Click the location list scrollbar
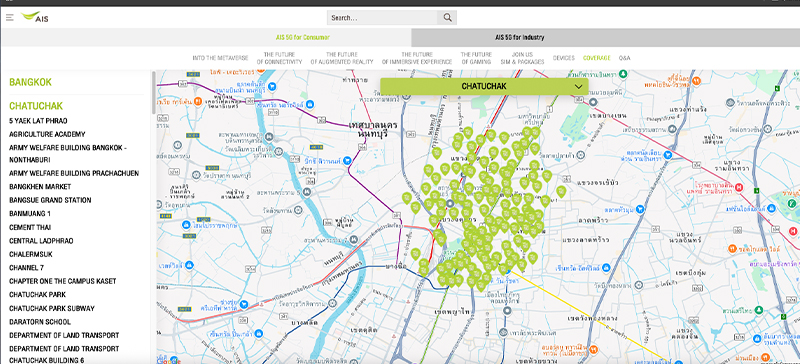The width and height of the screenshot is (800, 364). [x=154, y=92]
